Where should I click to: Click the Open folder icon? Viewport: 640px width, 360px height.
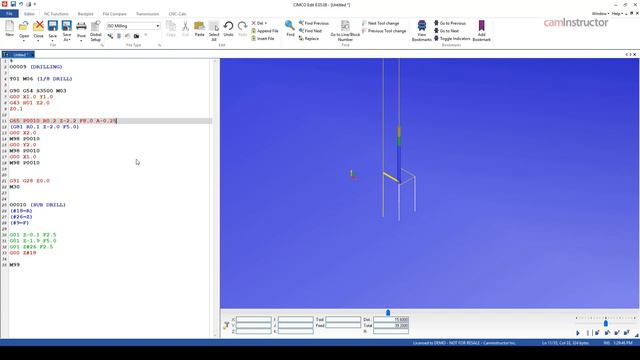pos(24,26)
